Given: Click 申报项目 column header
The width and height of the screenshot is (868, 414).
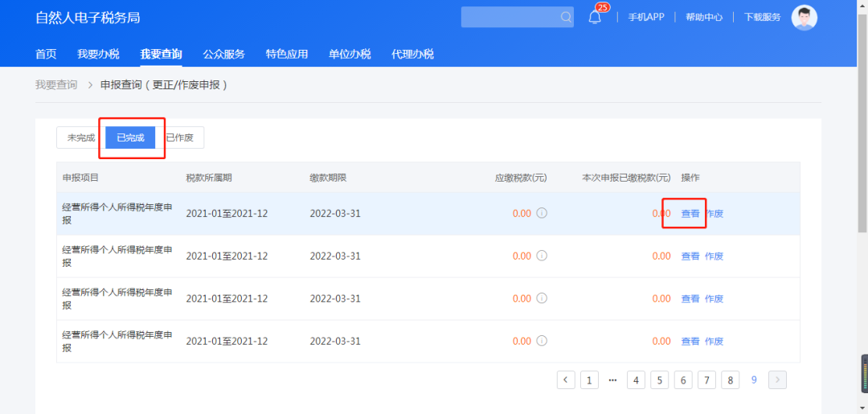Looking at the screenshot, I should pyautogui.click(x=80, y=178).
